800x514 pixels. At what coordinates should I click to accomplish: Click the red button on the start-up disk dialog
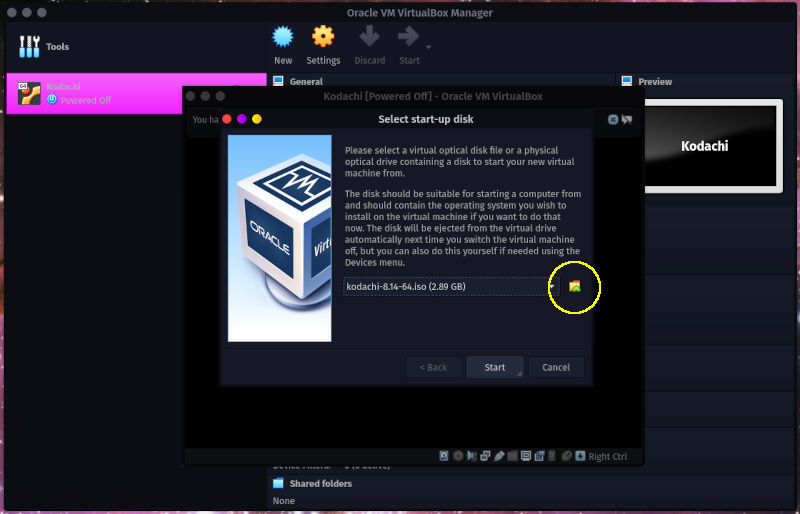[x=227, y=119]
